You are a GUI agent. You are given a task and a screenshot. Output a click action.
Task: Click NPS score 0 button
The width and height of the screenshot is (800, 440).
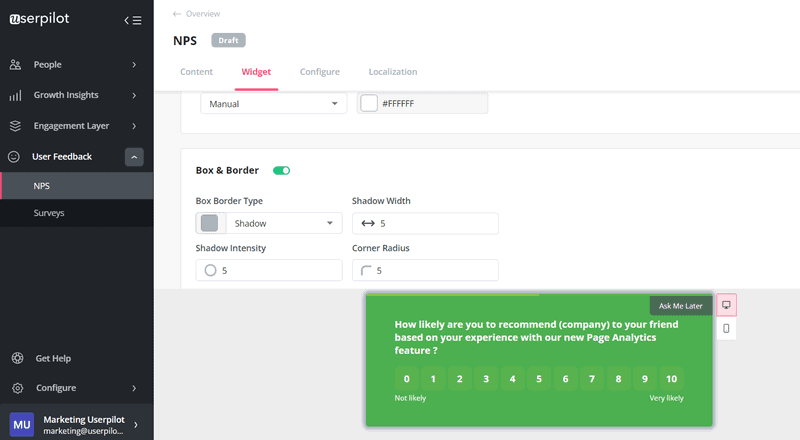coord(407,379)
